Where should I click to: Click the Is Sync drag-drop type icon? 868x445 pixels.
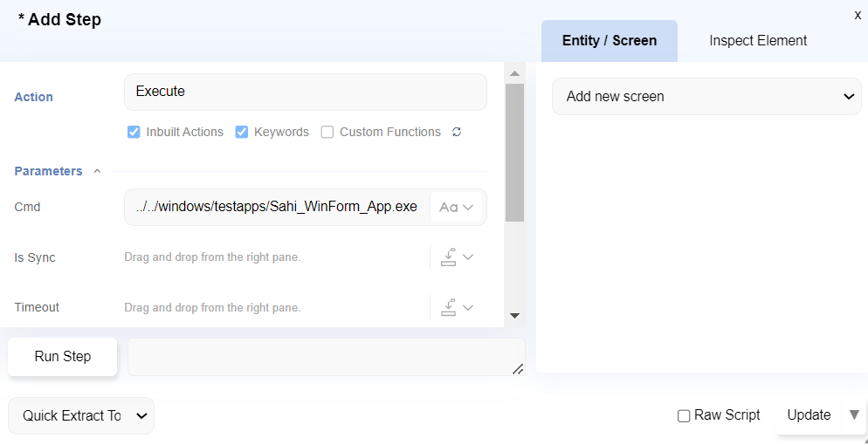click(449, 257)
